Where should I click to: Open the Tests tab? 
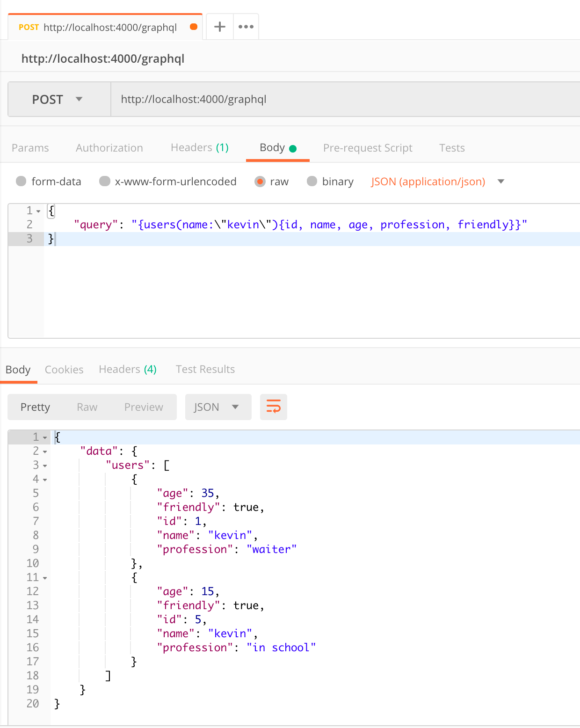pos(451,147)
